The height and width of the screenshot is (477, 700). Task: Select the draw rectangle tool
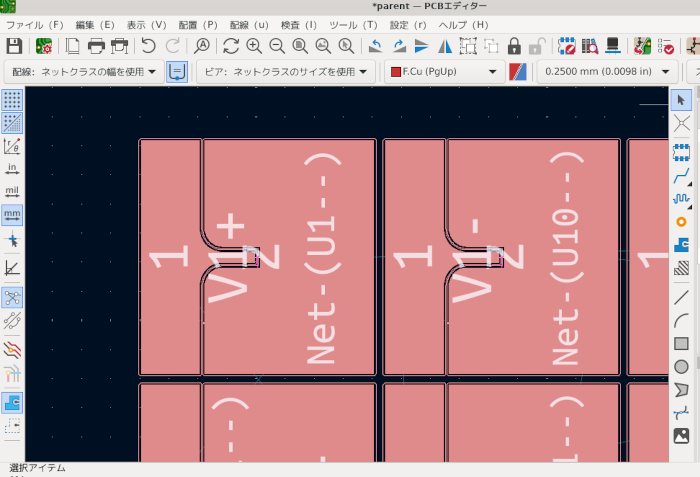click(681, 343)
